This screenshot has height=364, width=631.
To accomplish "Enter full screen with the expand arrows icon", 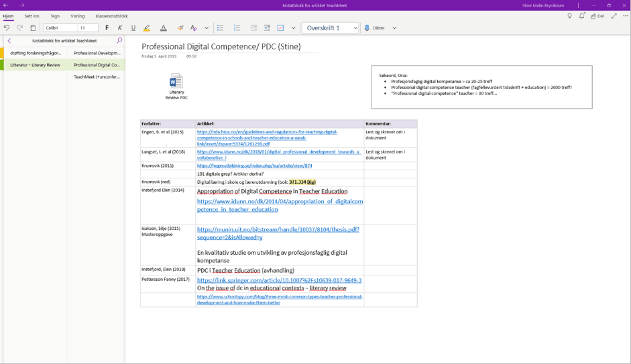I will (614, 16).
